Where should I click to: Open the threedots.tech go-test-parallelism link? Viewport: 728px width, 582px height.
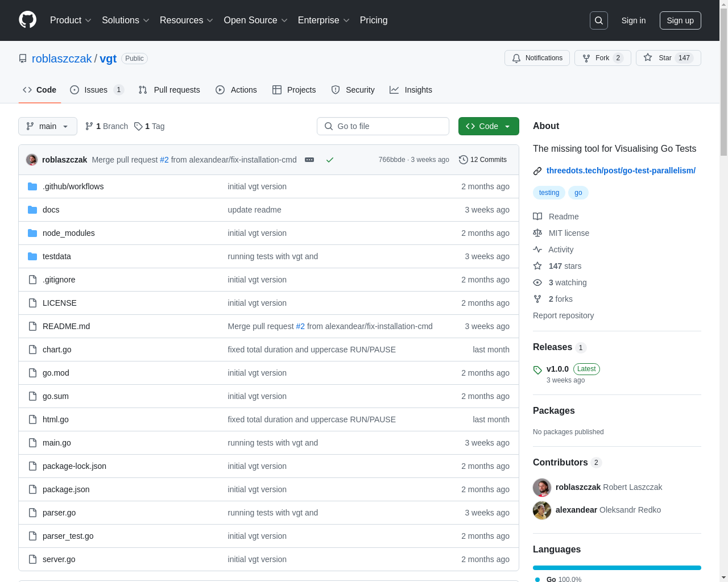click(621, 171)
